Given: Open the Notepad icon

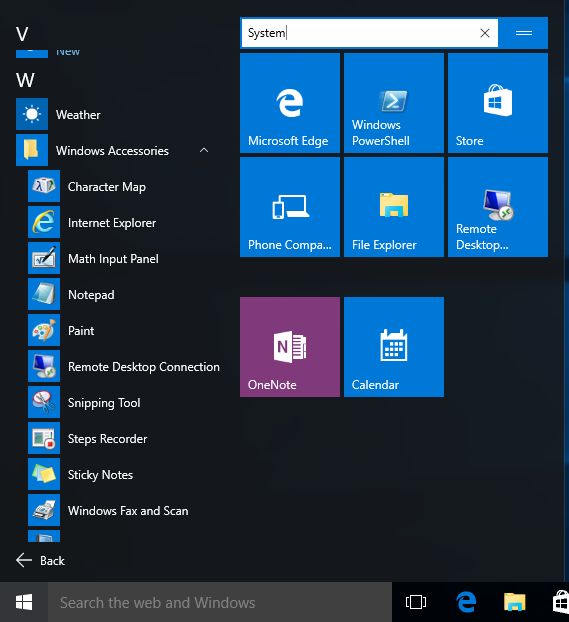Looking at the screenshot, I should tap(44, 294).
